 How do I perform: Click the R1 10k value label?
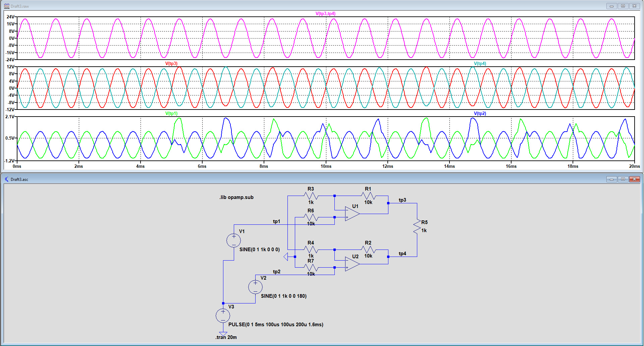[x=368, y=202]
